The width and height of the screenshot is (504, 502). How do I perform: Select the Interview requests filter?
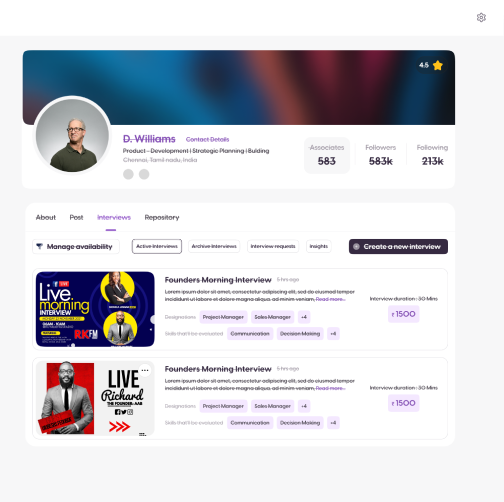pos(273,246)
